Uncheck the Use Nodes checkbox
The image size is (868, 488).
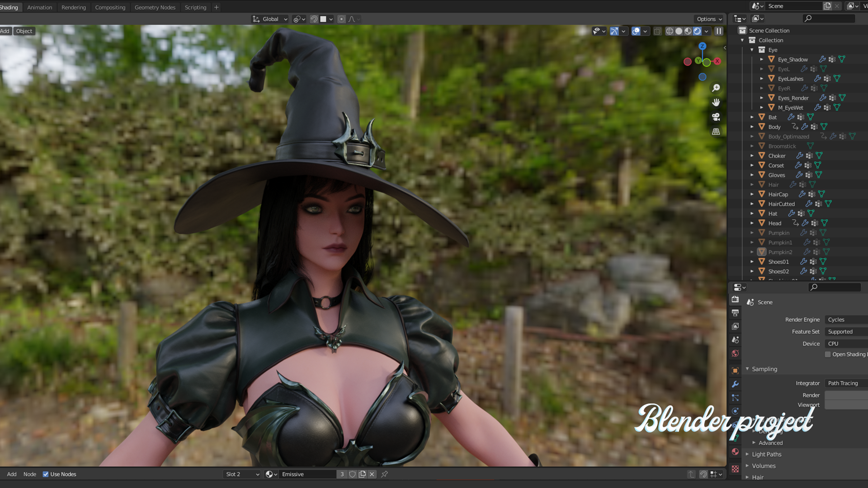pyautogui.click(x=46, y=474)
